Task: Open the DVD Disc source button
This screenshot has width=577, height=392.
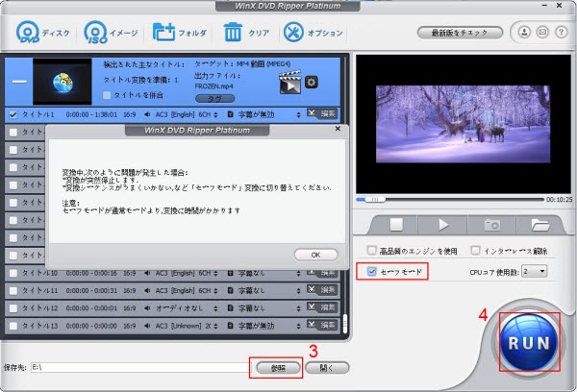Action: pos(42,33)
